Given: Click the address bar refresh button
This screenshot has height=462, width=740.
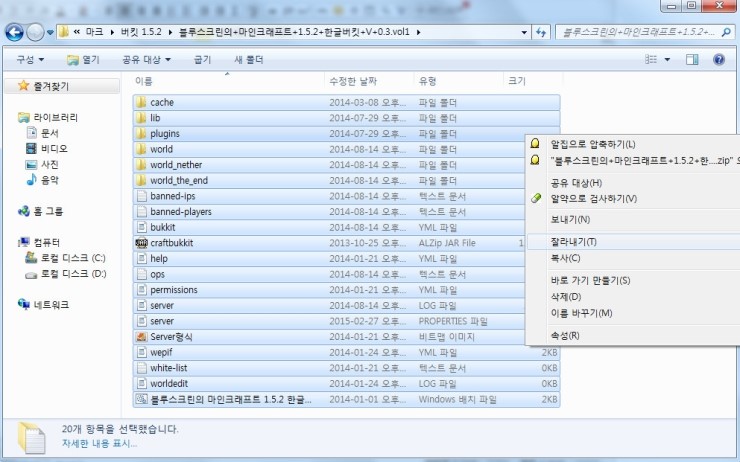Looking at the screenshot, I should point(541,32).
